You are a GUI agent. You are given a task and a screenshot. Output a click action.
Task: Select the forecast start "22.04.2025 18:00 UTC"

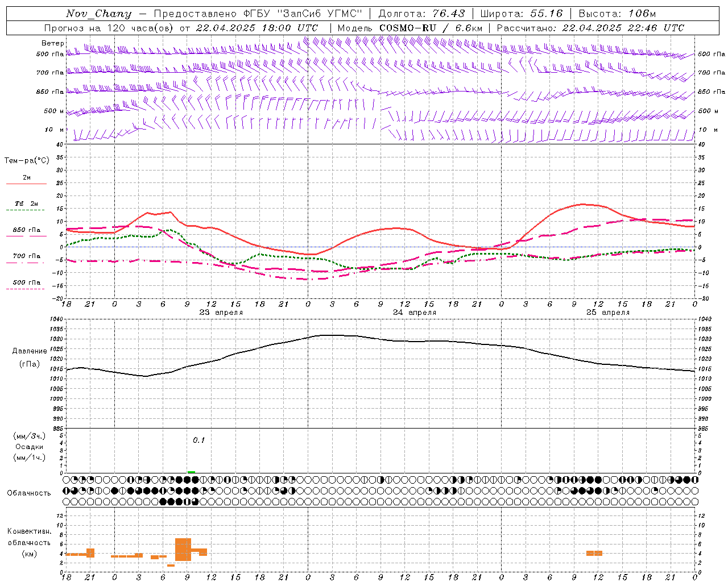coord(257,28)
